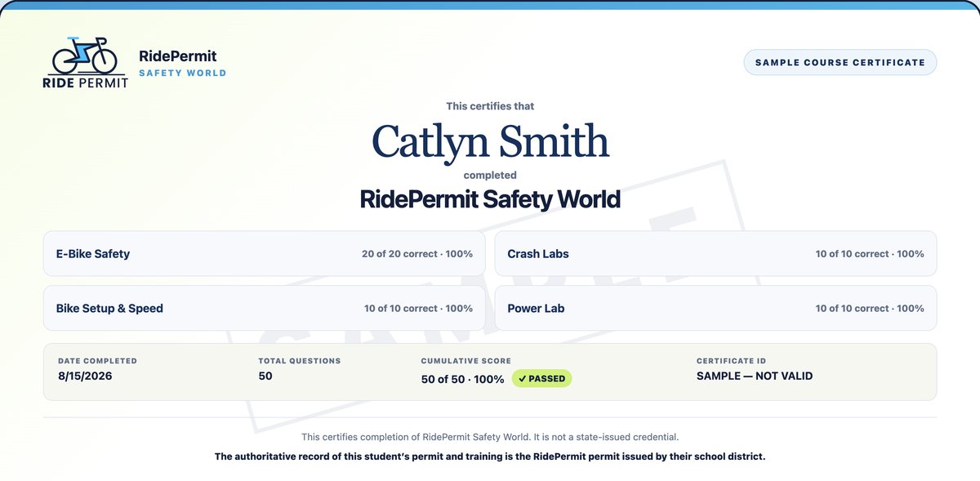Click the bold authoritative record statement
Screen dimensions: 980x481
(x=490, y=457)
